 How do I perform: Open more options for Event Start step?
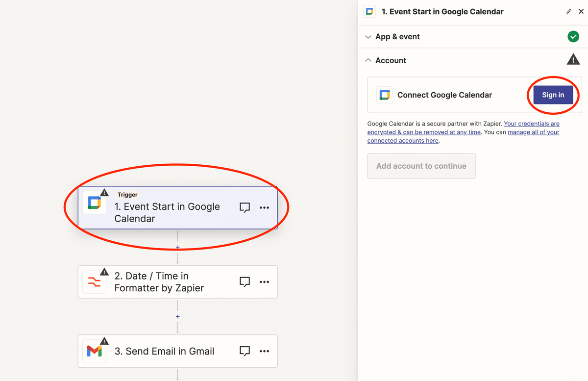click(264, 208)
